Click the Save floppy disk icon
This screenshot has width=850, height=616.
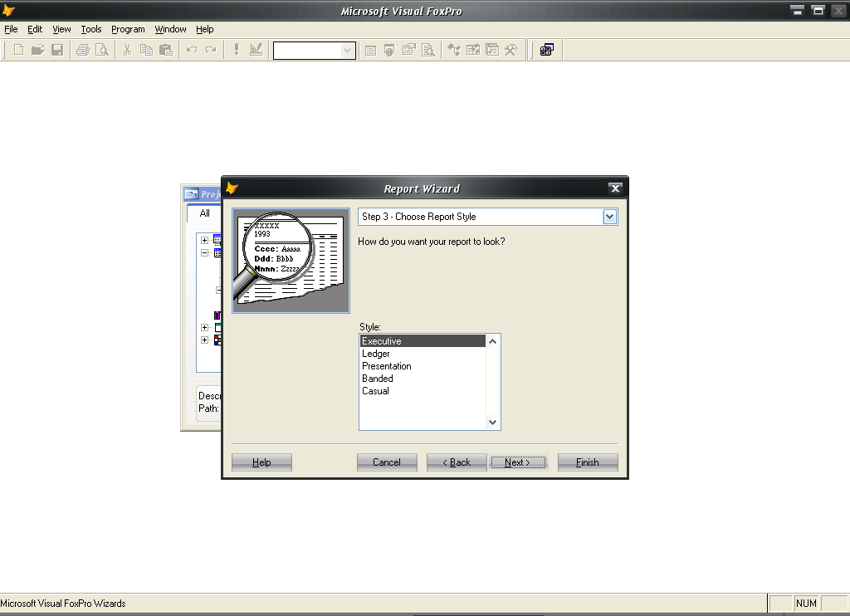coord(57,50)
